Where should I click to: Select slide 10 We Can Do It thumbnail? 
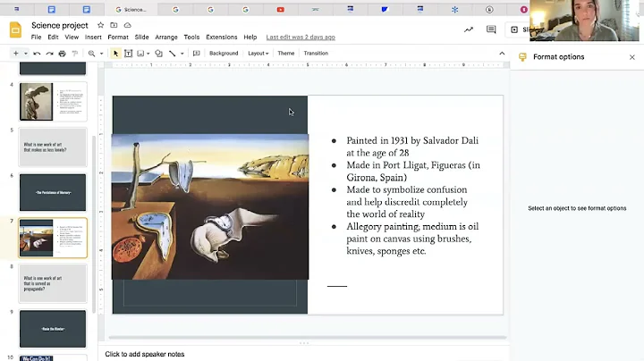pos(53,358)
